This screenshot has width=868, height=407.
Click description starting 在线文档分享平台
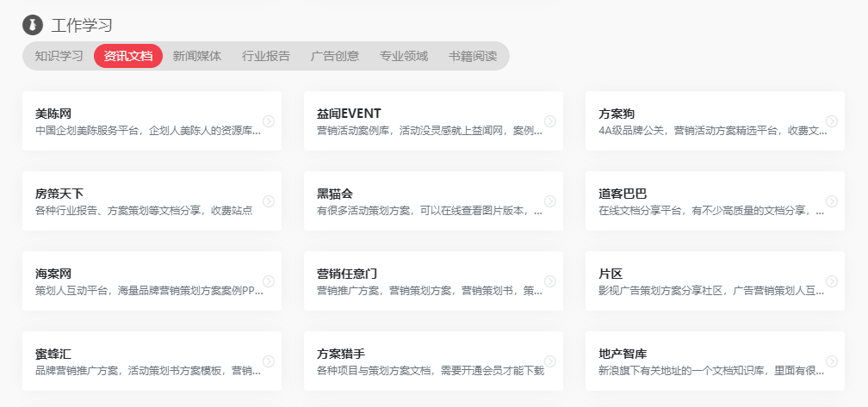coord(711,211)
